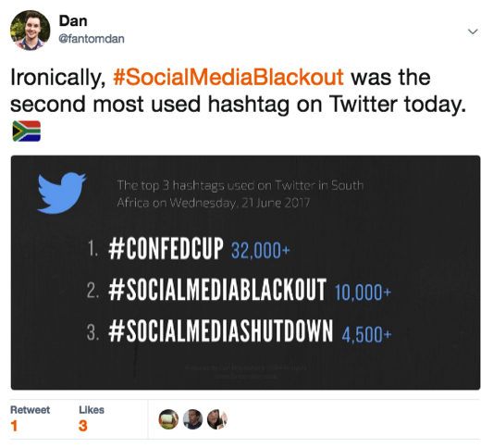Image resolution: width=493 pixels, height=448 pixels.
Task: Click the 10,000+ count in the graphic
Action: point(363,292)
